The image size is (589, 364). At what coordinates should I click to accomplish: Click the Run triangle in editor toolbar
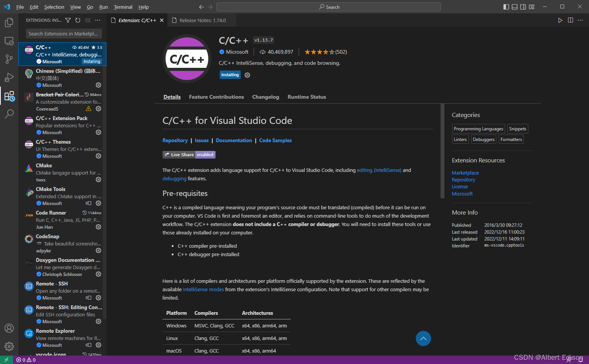pos(560,20)
